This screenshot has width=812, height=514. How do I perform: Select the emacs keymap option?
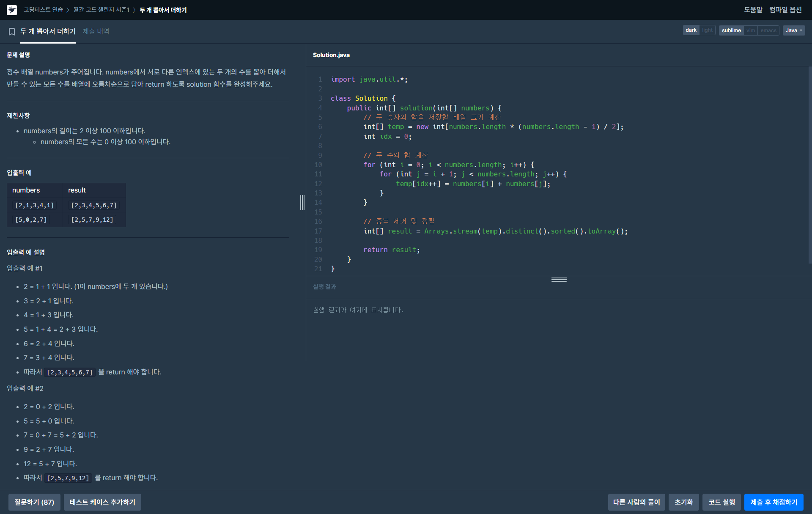pyautogui.click(x=768, y=30)
